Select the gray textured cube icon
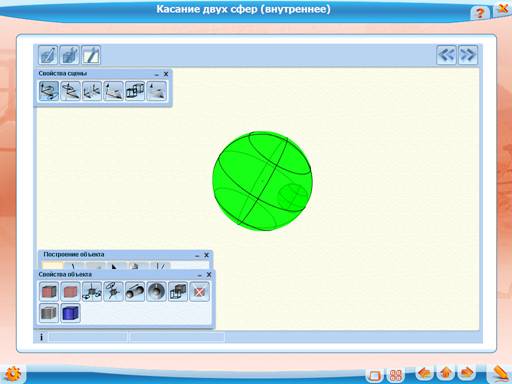This screenshot has height=384, width=512. (49, 313)
